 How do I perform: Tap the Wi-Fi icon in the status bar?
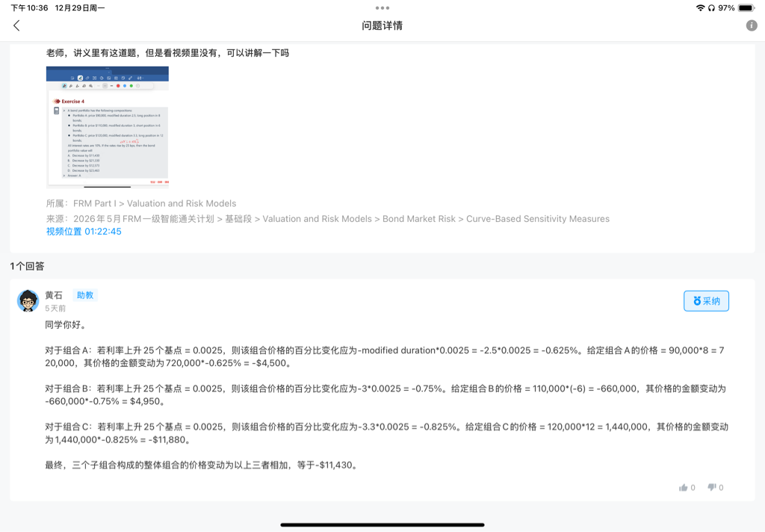(x=700, y=7)
